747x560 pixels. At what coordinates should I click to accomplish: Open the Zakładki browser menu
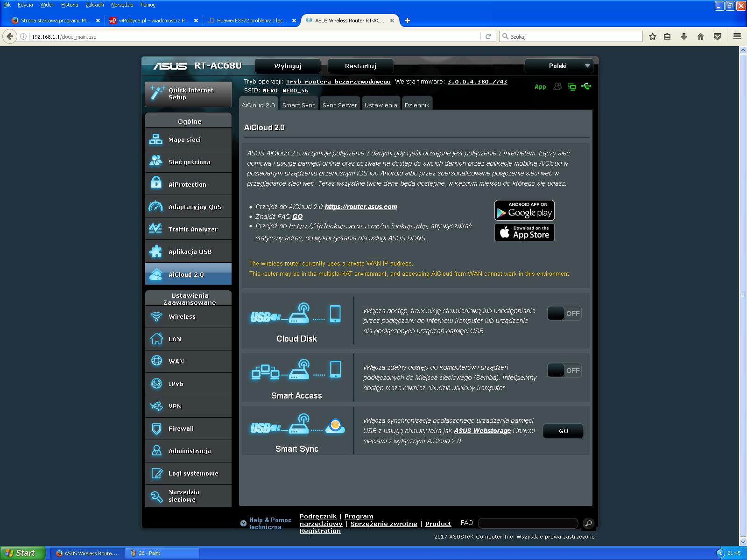click(95, 5)
